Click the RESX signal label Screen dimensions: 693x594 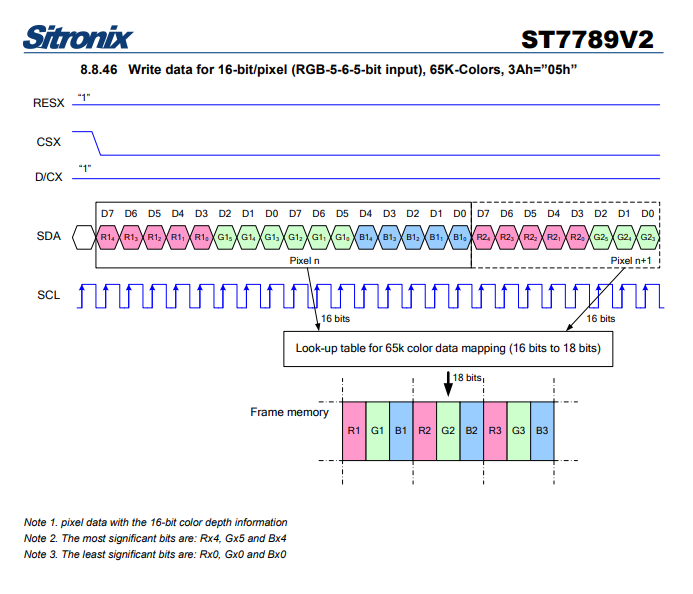click(49, 103)
